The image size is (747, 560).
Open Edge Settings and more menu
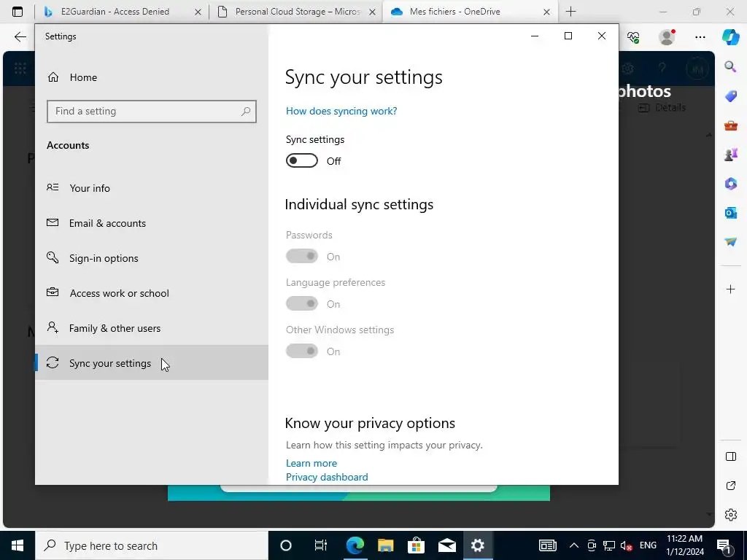700,37
